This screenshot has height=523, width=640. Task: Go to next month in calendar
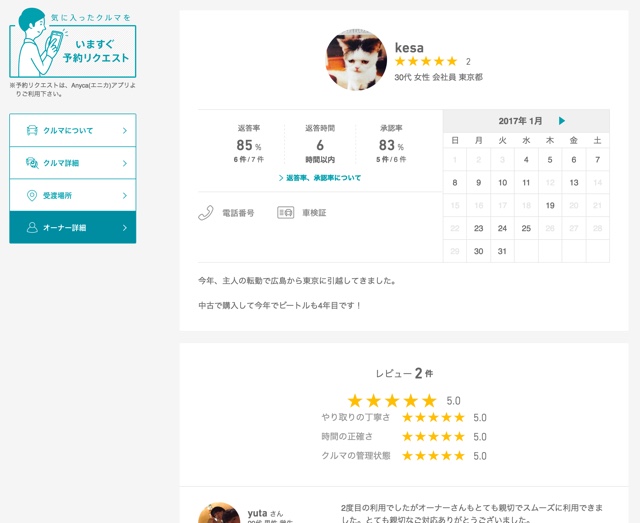pyautogui.click(x=562, y=121)
